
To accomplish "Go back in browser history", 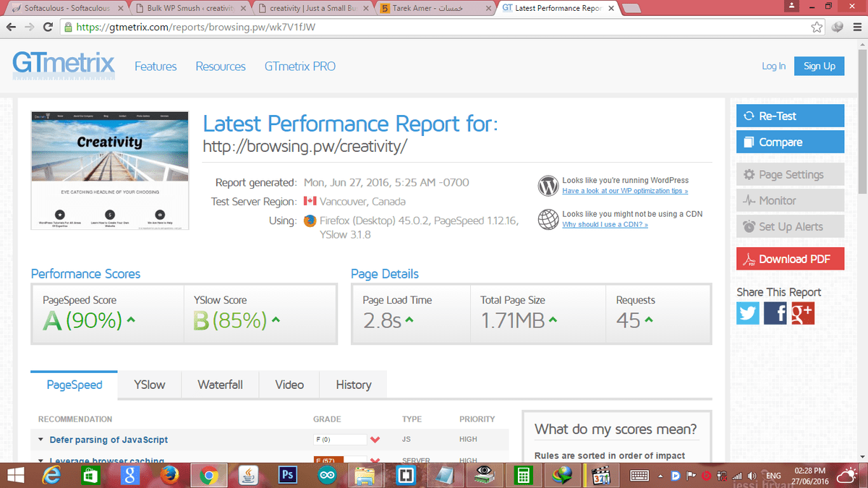I will click(11, 27).
